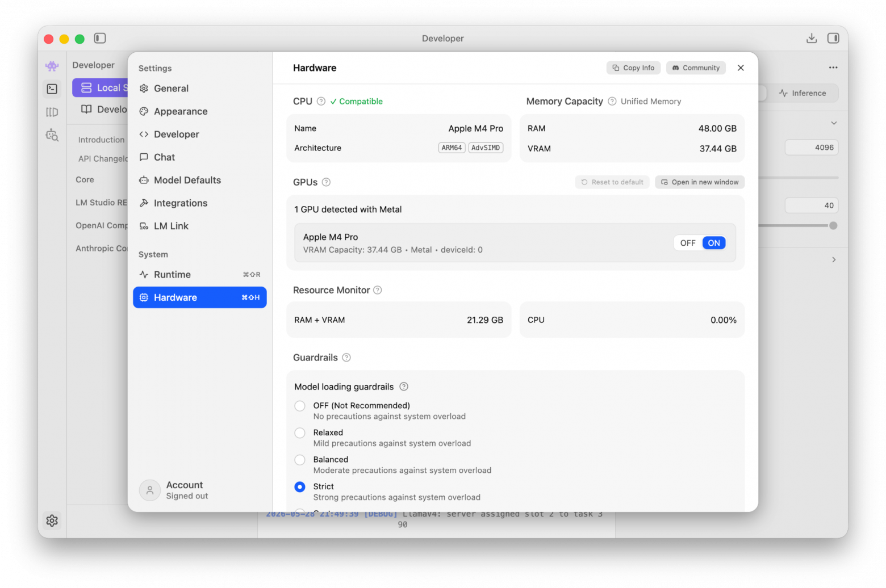Turn GPU Apple M4 Pro ON

coord(714,243)
